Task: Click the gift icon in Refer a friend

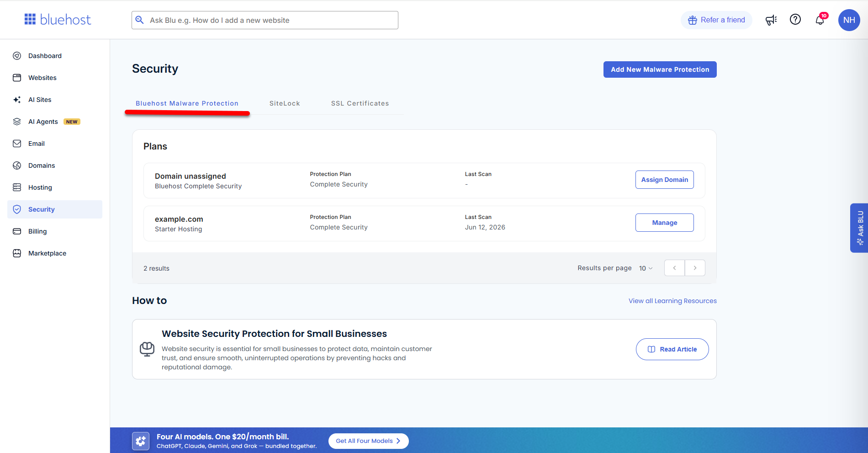Action: coord(693,20)
